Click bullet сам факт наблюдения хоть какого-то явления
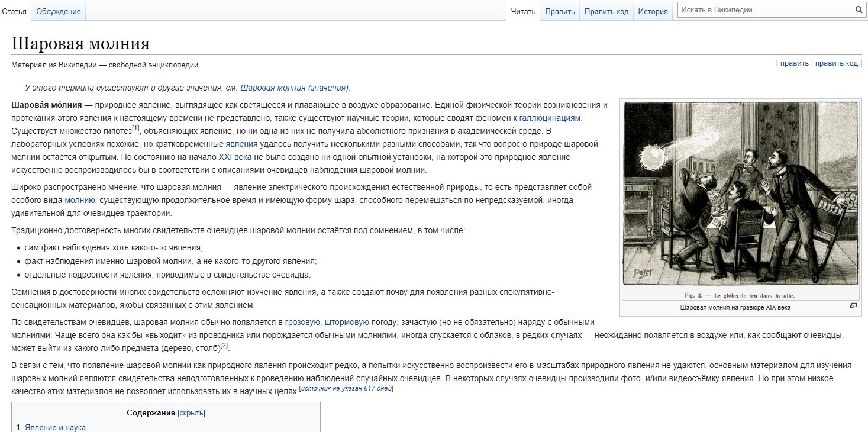Viewport: 868px width, 432px height. click(x=114, y=247)
